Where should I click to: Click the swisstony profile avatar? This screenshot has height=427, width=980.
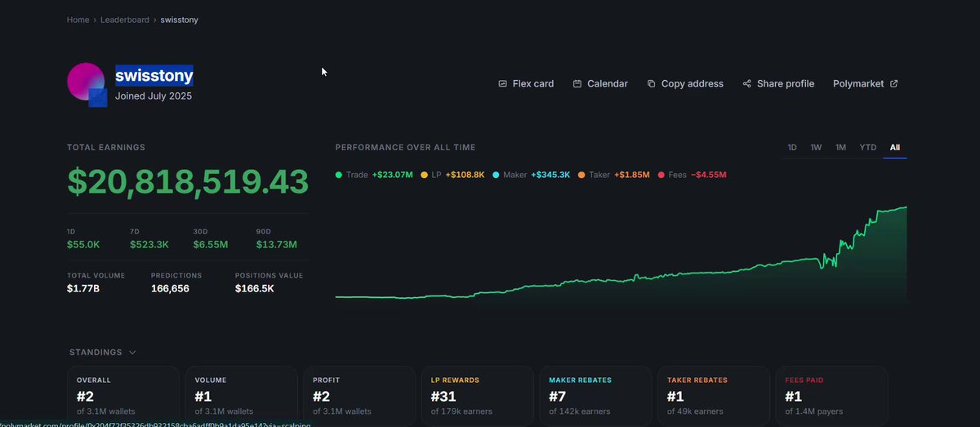87,83
